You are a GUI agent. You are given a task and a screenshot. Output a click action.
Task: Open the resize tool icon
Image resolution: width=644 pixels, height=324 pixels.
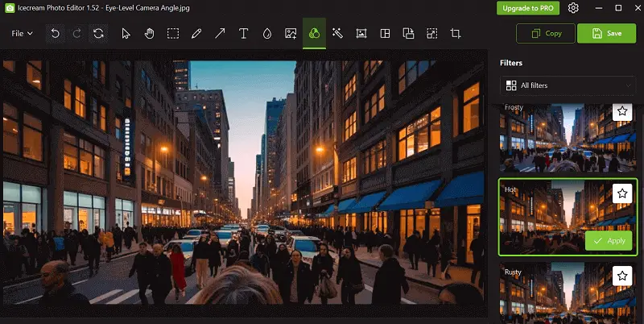tap(431, 34)
